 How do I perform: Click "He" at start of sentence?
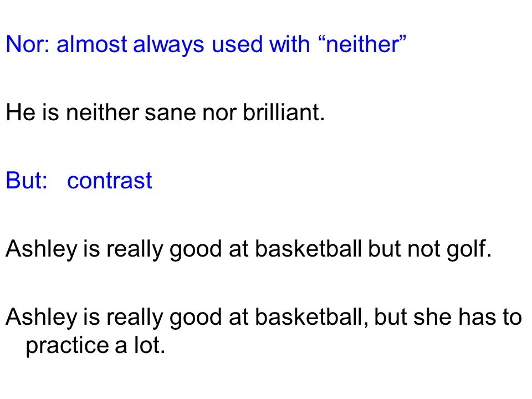21,112
